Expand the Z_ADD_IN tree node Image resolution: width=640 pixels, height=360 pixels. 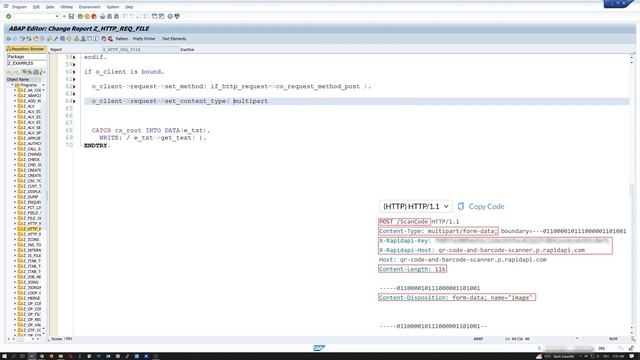(16, 101)
